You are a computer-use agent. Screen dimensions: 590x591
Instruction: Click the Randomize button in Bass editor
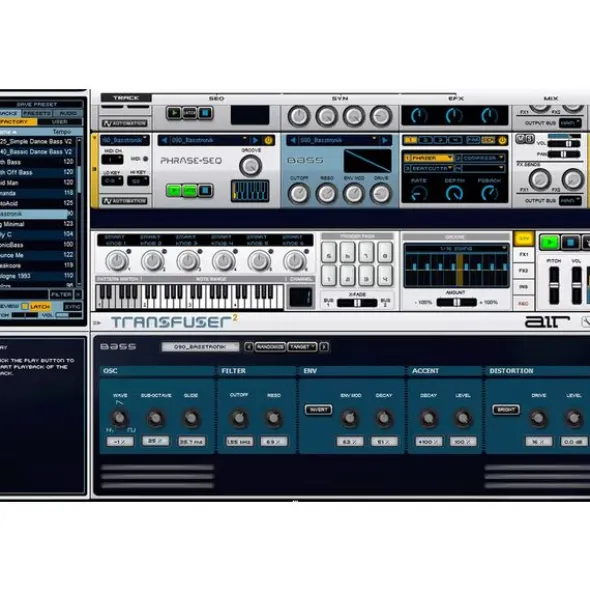tap(270, 347)
